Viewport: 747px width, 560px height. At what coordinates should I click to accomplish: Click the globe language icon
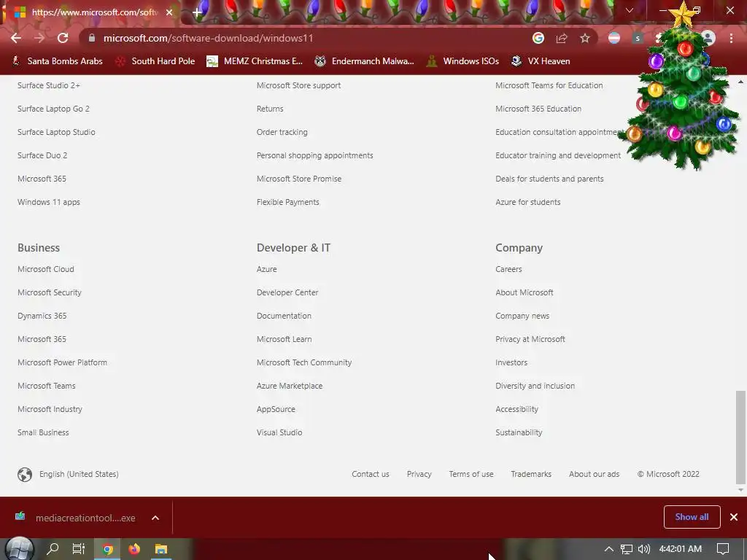(25, 474)
